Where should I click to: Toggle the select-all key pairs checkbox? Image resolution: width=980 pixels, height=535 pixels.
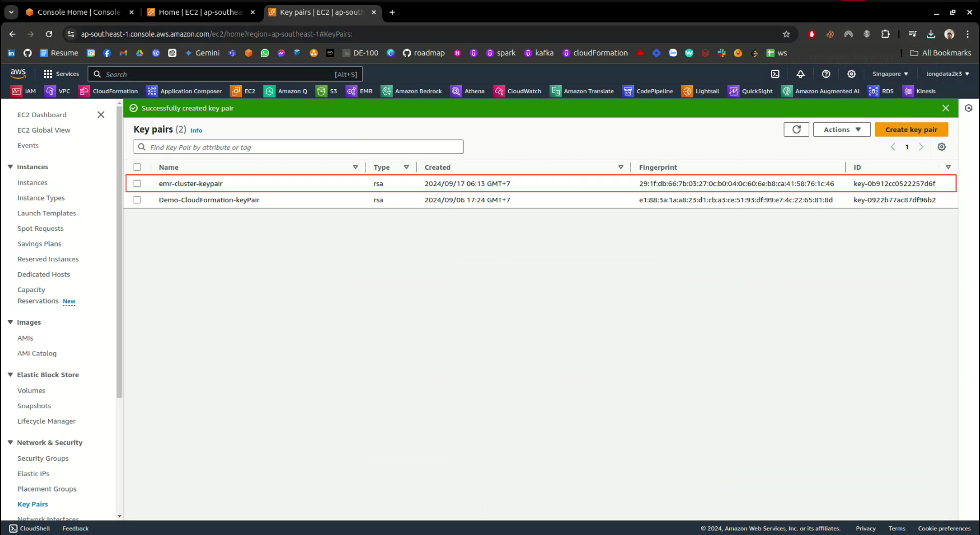coord(137,167)
